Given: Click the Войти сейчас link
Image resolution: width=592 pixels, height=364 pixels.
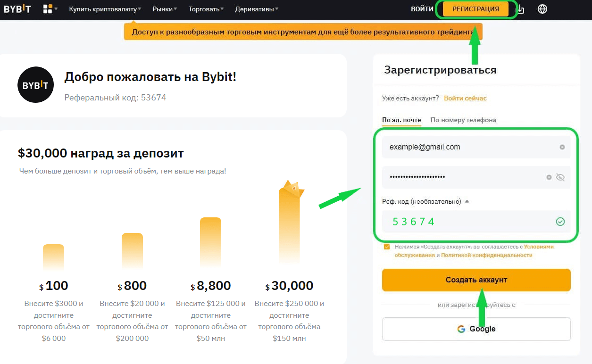Looking at the screenshot, I should pyautogui.click(x=465, y=98).
